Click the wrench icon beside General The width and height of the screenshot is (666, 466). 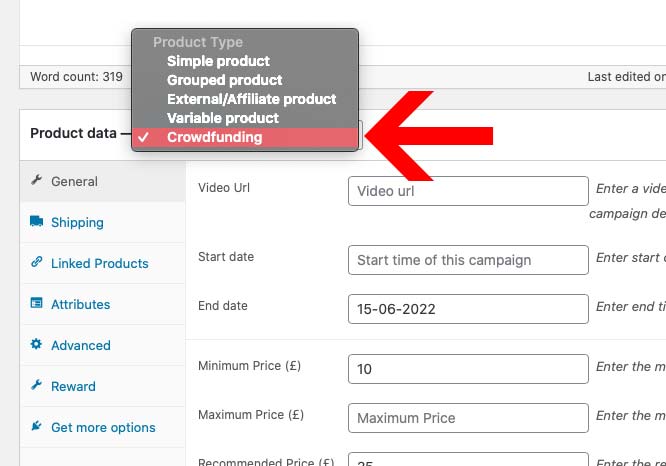click(37, 180)
